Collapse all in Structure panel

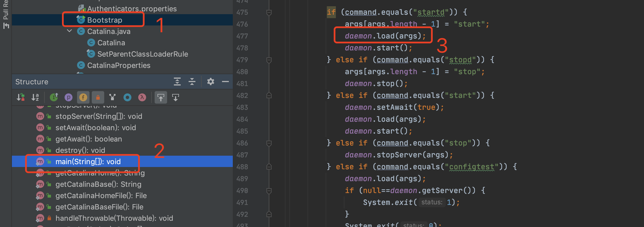coord(192,82)
